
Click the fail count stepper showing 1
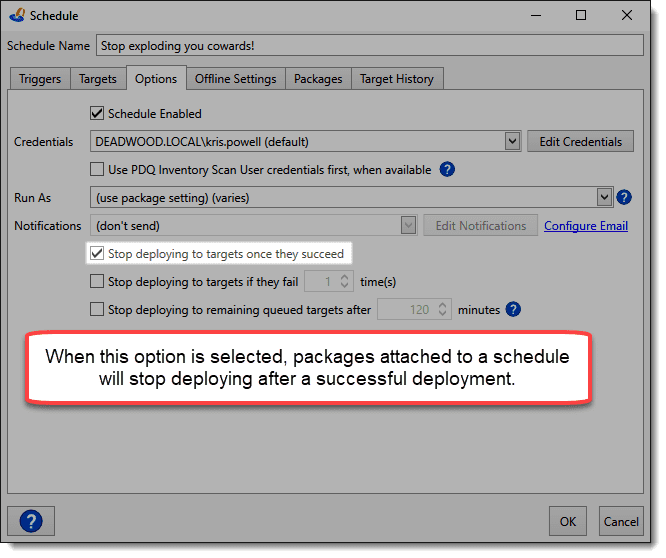pyautogui.click(x=329, y=282)
